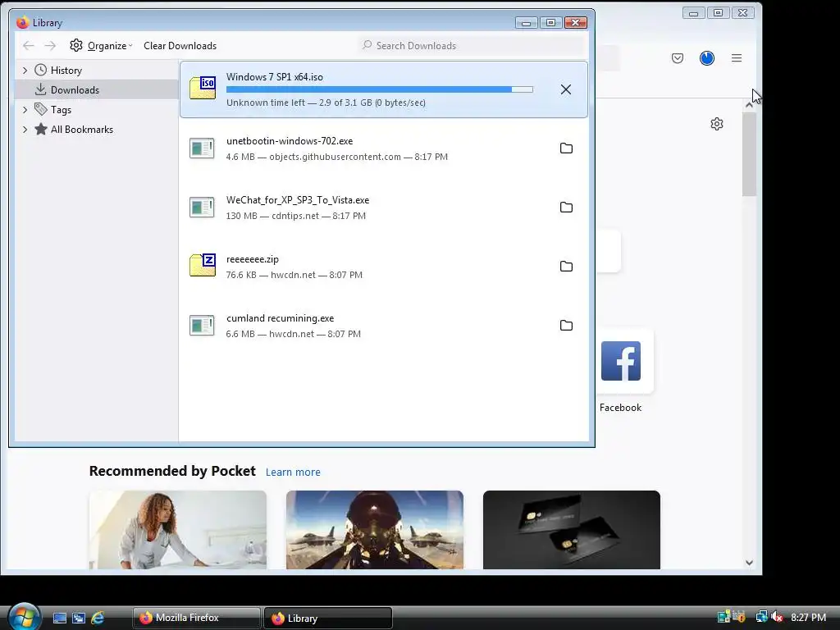This screenshot has width=840, height=630.
Task: Click the exe icon beside WeChat_for_XP_SP3_To_Vista.exe
Action: coord(202,208)
